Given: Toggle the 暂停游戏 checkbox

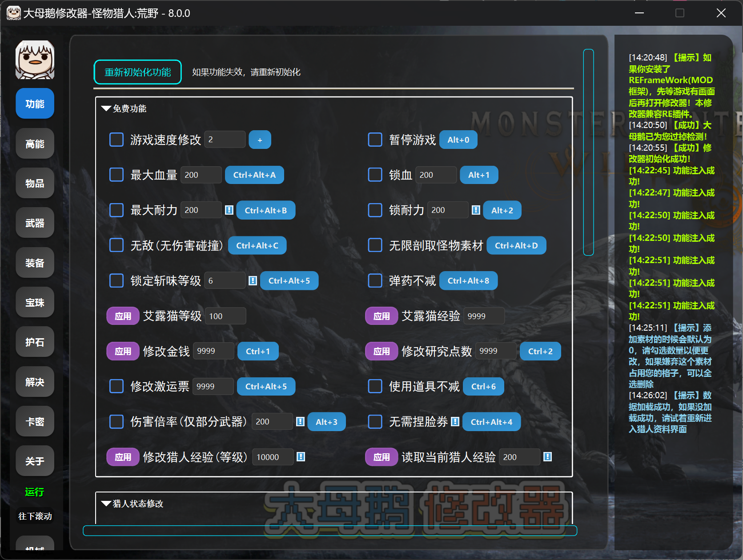Looking at the screenshot, I should (x=375, y=140).
